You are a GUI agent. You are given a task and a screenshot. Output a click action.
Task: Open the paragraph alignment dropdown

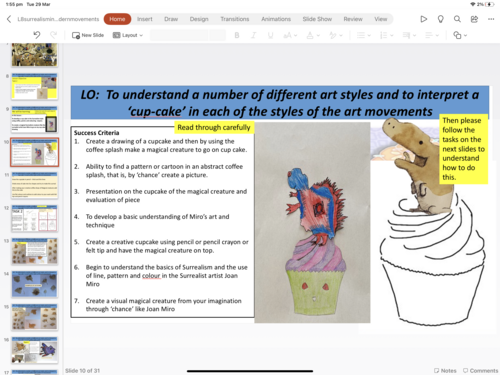click(x=432, y=35)
